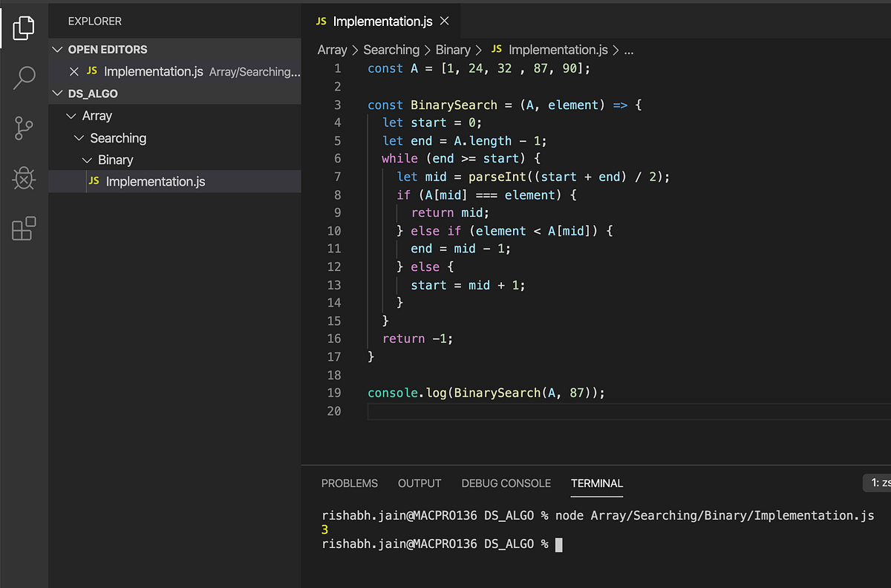Open the terminal shell selector dropdown

pyautogui.click(x=879, y=483)
